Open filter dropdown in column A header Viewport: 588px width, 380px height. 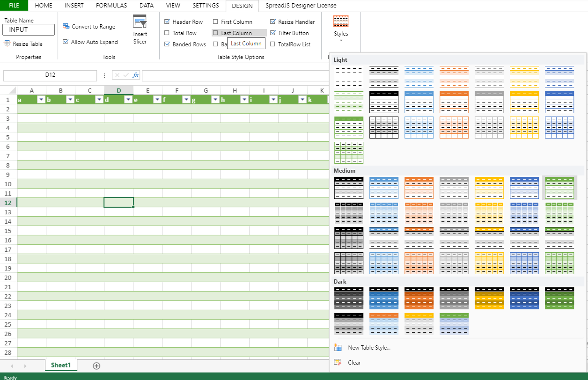pos(41,100)
